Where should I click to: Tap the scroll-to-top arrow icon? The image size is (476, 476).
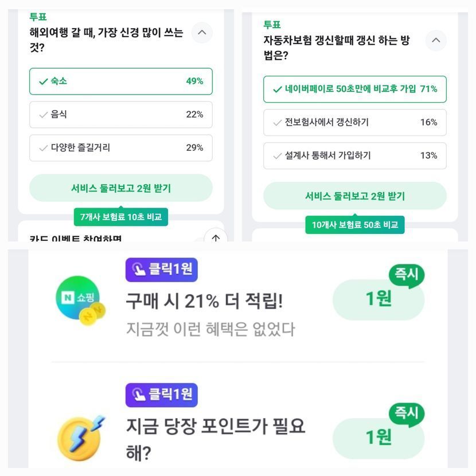coord(215,238)
